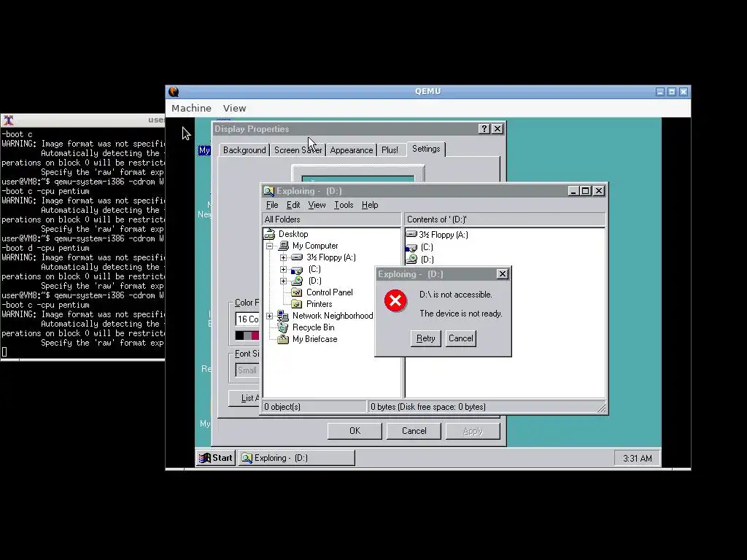Expand the (C:) drive tree node
This screenshot has width=747, height=560.
point(284,269)
